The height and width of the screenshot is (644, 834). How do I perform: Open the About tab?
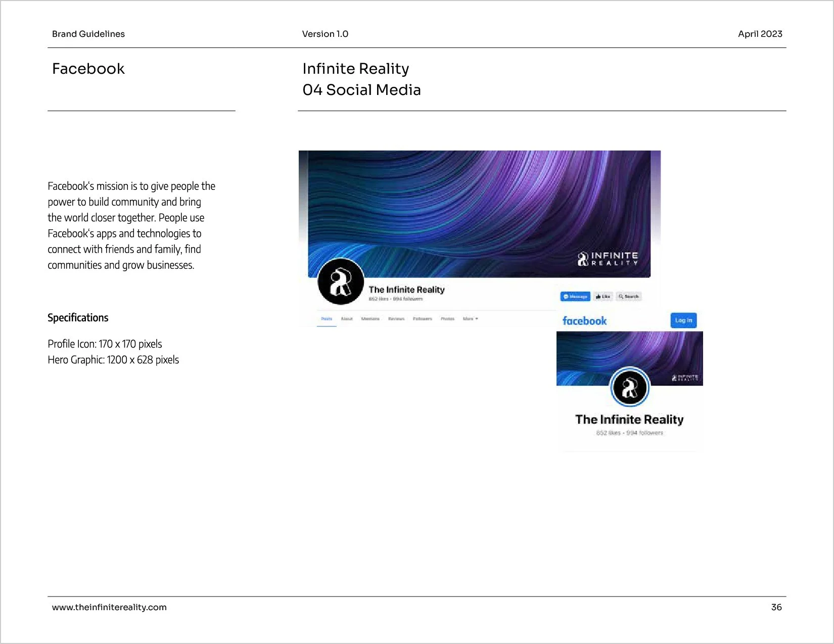pyautogui.click(x=347, y=319)
